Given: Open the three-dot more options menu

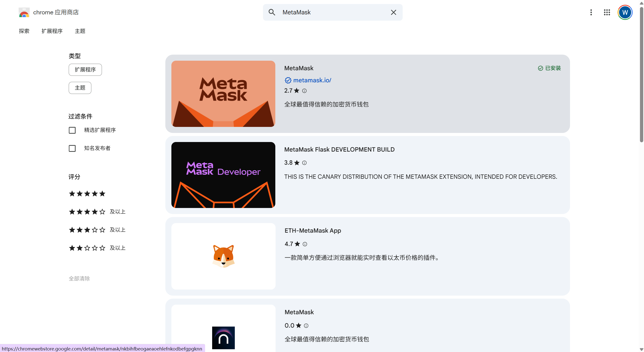Looking at the screenshot, I should 591,12.
